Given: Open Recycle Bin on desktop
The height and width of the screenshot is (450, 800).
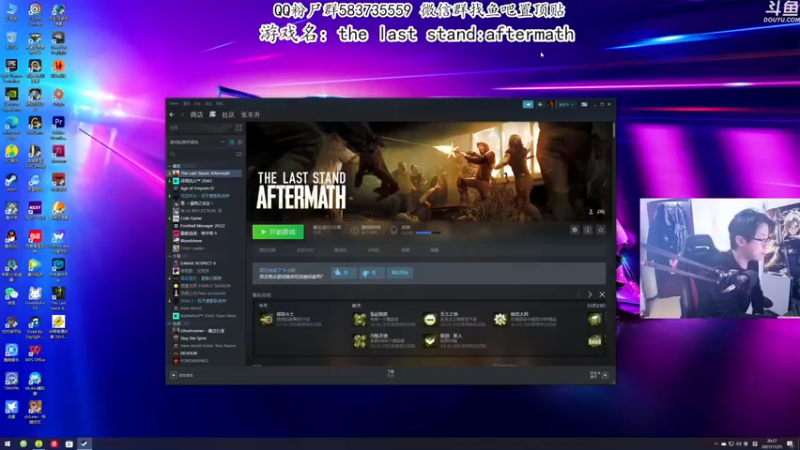Looking at the screenshot, I should point(11,41).
